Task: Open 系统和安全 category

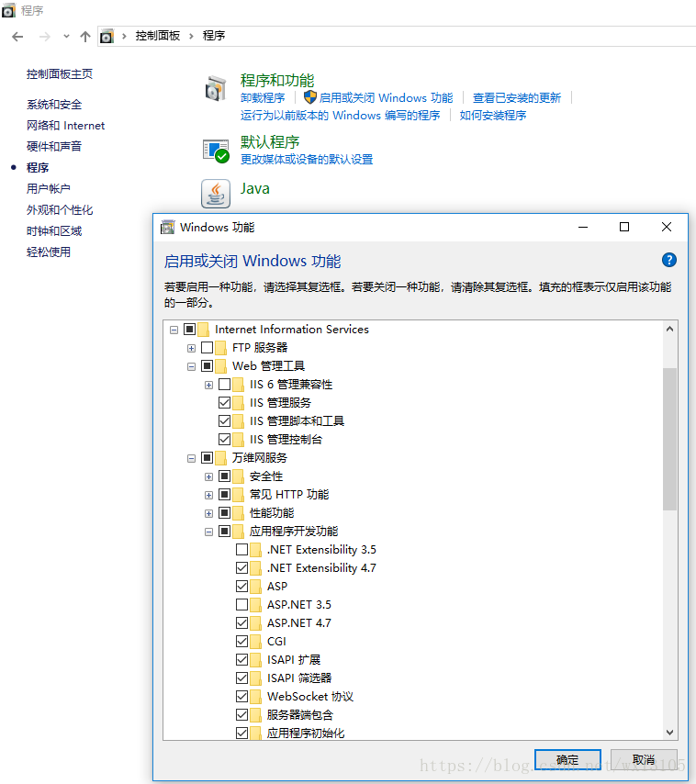Action: tap(54, 105)
